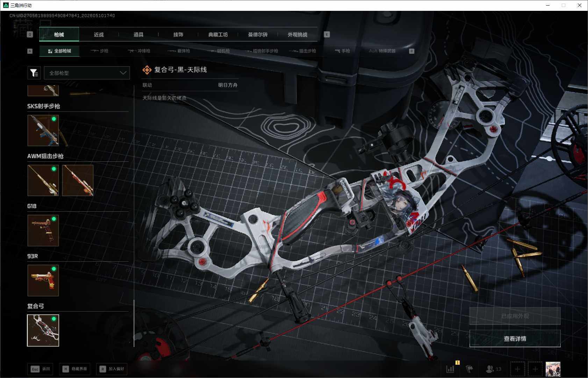Image resolution: width=588 pixels, height=378 pixels.
Task: Click the Esc 返回 back button
Action: click(x=40, y=369)
